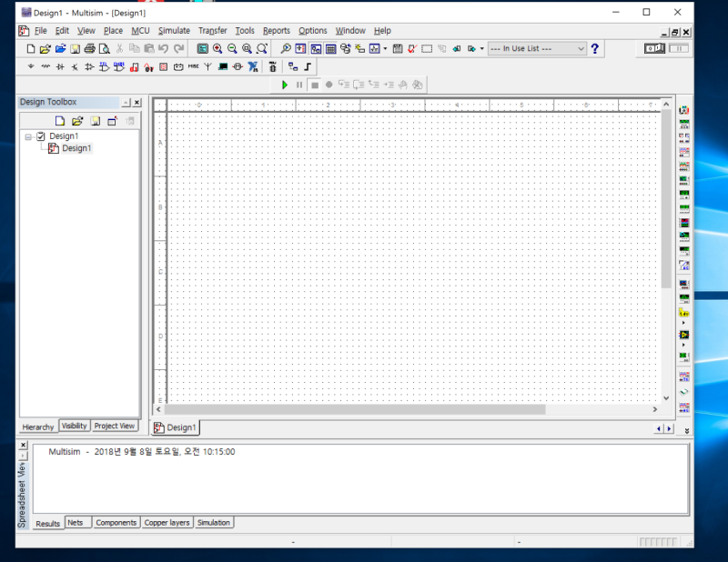Expand the instruments toolbar overflow chevron

(687, 431)
